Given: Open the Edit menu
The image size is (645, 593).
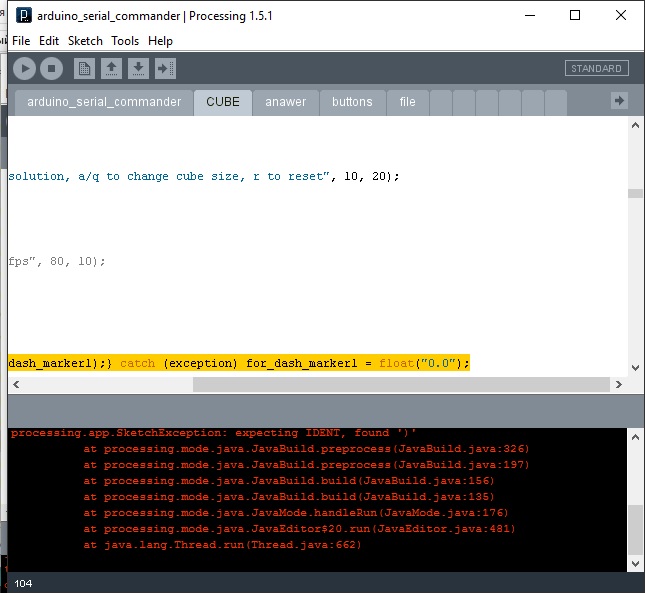Looking at the screenshot, I should click(x=49, y=41).
